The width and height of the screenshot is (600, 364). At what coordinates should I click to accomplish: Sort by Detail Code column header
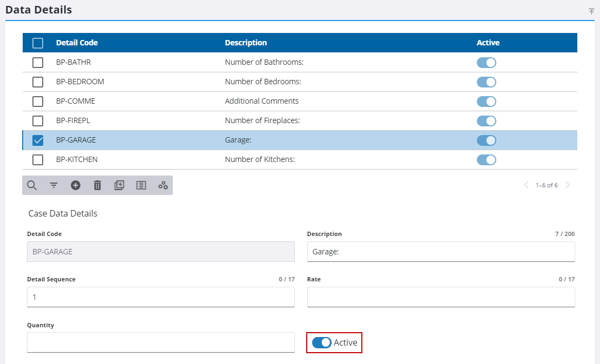click(77, 43)
